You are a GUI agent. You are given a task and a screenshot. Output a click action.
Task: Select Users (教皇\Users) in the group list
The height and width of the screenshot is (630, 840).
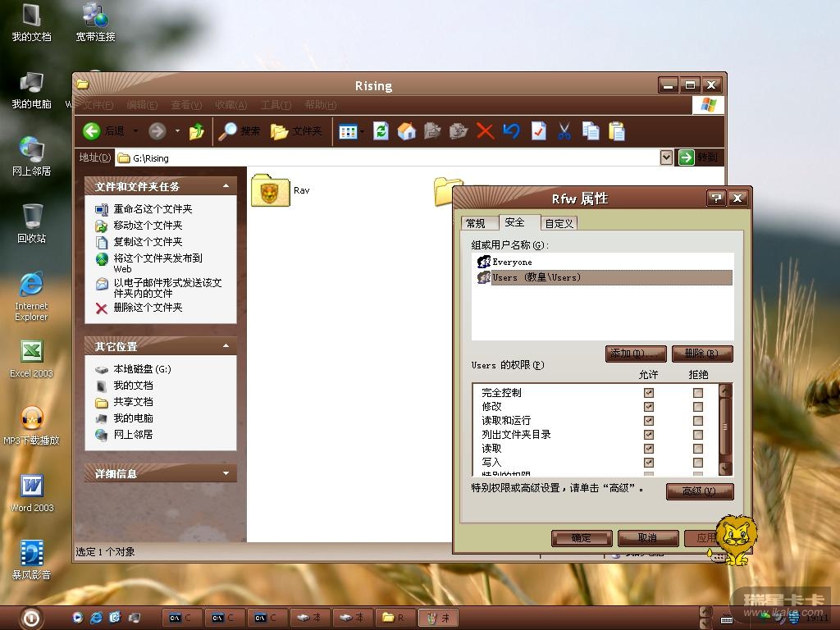605,277
